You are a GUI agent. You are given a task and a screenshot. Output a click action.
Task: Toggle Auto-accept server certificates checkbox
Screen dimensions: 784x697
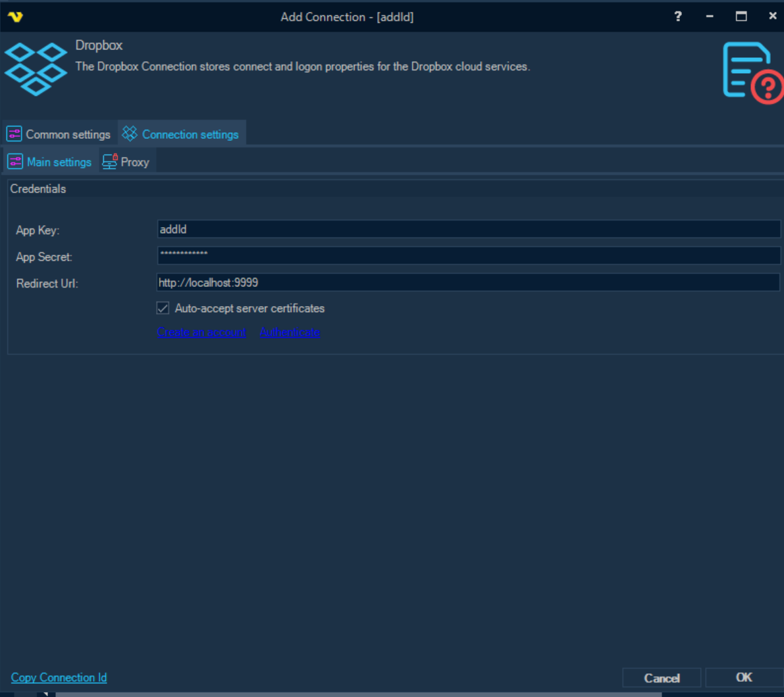coord(163,308)
